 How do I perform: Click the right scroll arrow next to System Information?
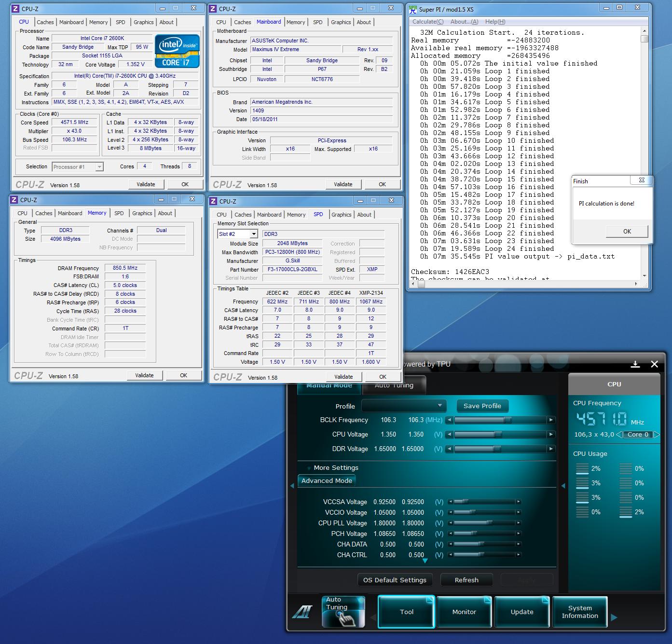[x=614, y=617]
